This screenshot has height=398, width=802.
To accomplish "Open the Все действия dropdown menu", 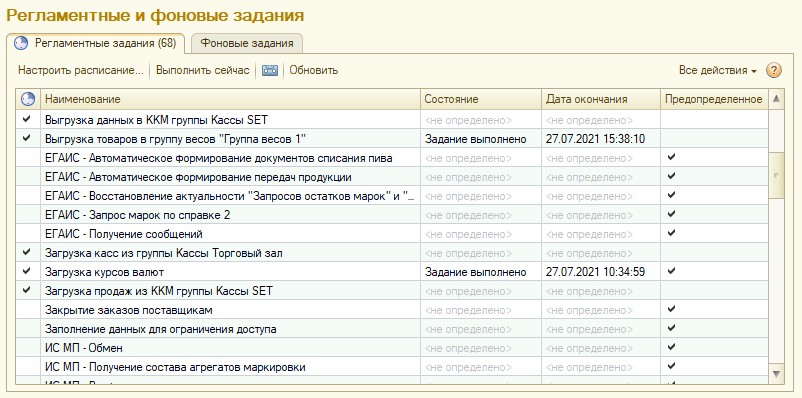I will tap(718, 71).
